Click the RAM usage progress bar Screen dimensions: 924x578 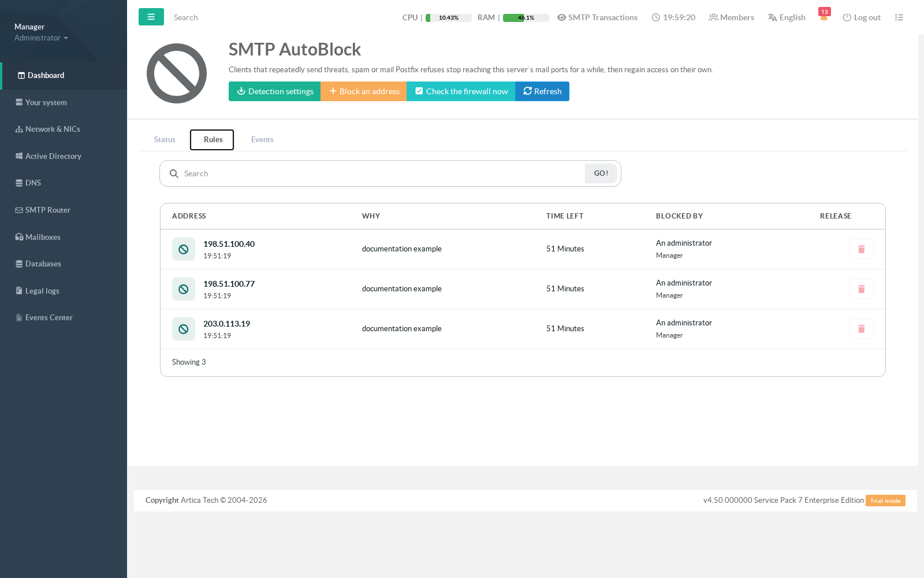tap(526, 18)
